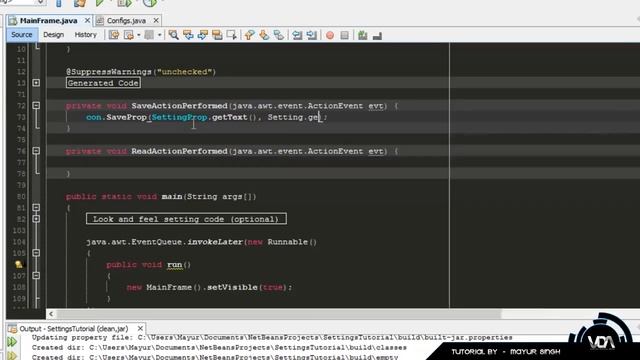The height and width of the screenshot is (360, 640).
Task: Collapse SaveActionPerformed method on line 72
Action: (36, 105)
